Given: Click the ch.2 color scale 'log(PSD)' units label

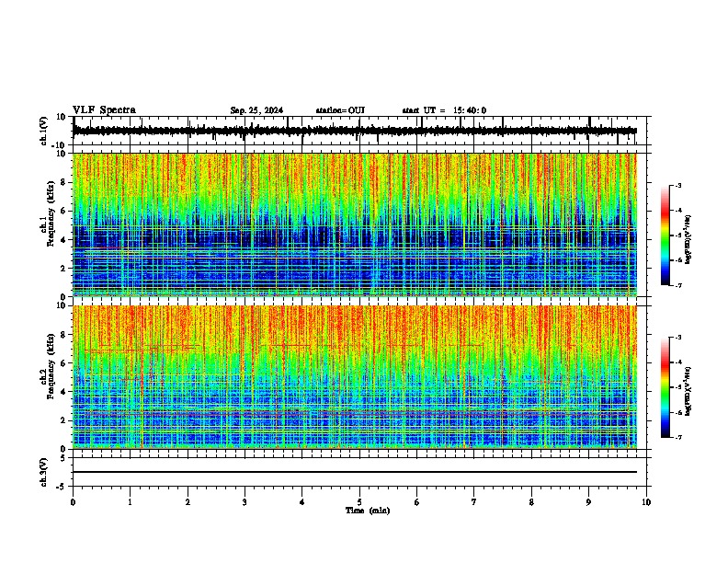Looking at the screenshot, I should click(x=688, y=391).
